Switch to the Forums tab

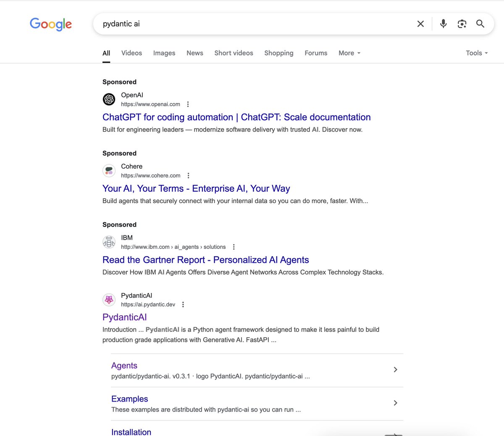click(x=316, y=53)
